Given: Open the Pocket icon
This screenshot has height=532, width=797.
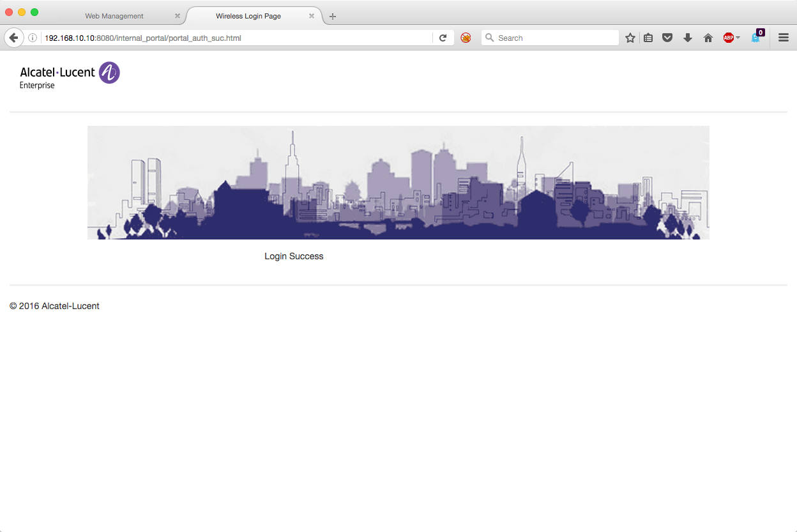Looking at the screenshot, I should (x=667, y=38).
